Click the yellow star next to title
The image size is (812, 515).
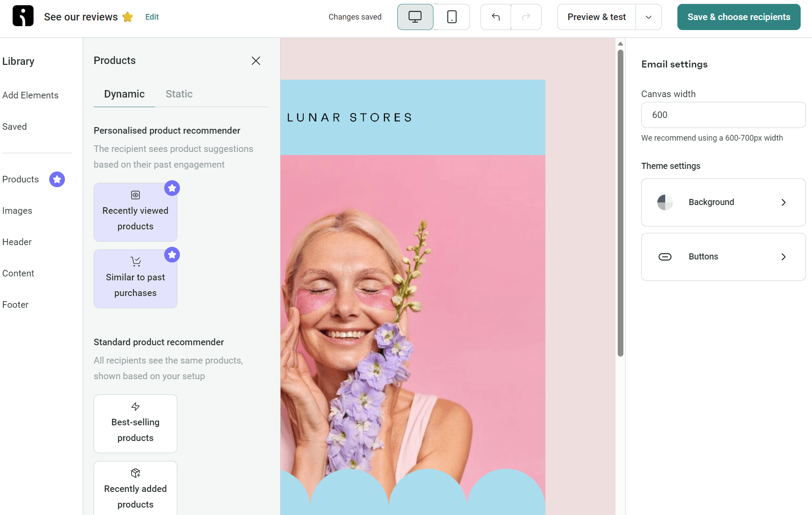pyautogui.click(x=128, y=17)
